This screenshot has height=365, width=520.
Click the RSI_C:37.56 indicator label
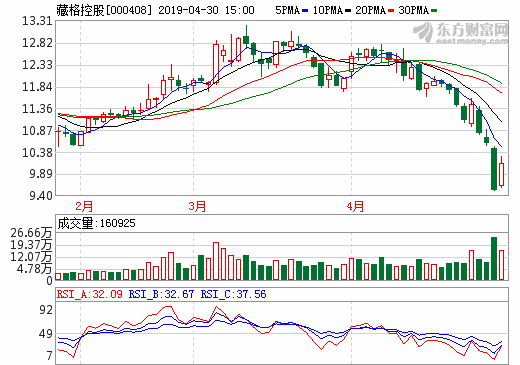(233, 294)
